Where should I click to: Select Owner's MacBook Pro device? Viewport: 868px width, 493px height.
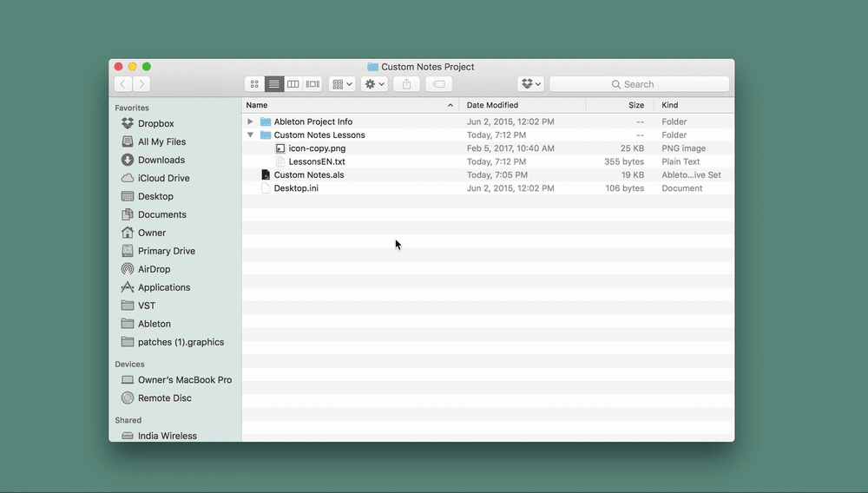[x=184, y=380]
